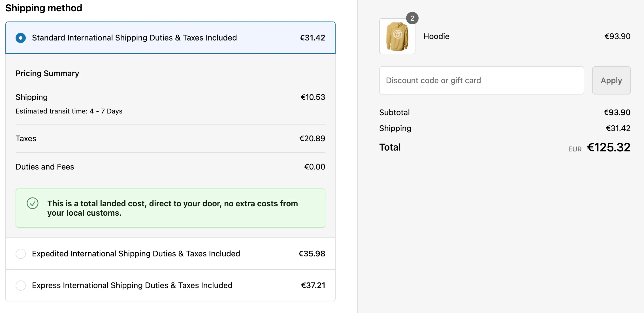The height and width of the screenshot is (313, 644).
Task: Click the Estimated transit time text
Action: 69,111
